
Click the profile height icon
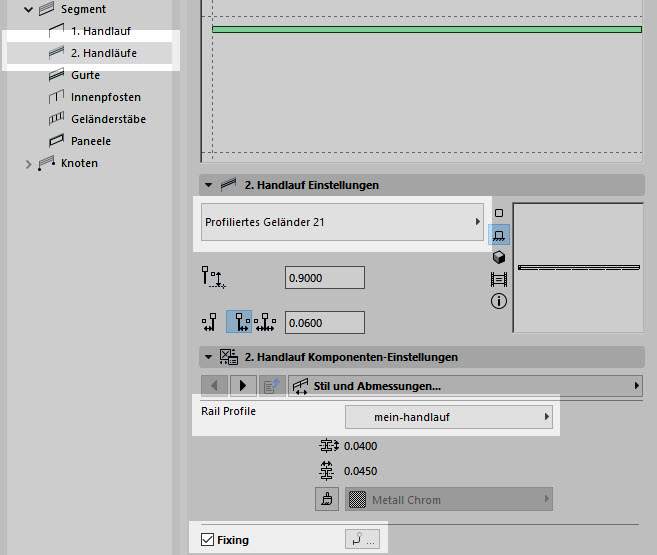coord(326,471)
